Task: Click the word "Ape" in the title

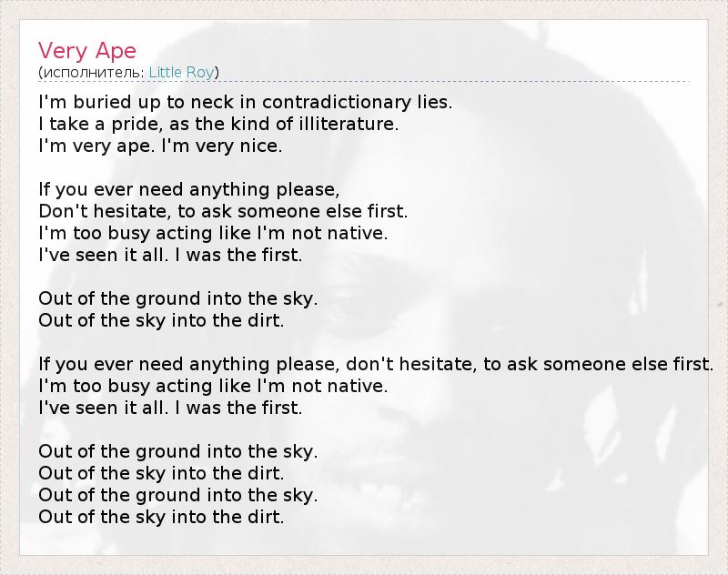Action: [x=115, y=48]
